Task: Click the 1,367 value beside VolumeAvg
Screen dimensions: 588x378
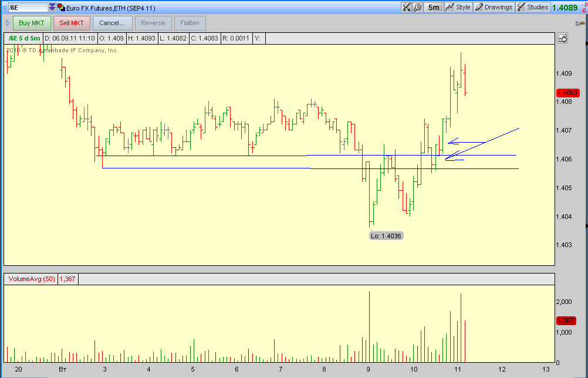Action: 68,279
